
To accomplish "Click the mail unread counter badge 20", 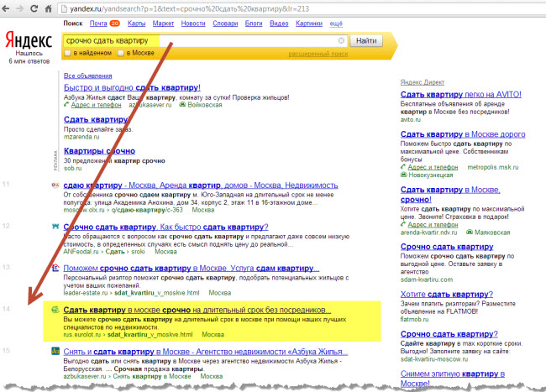I will point(114,24).
